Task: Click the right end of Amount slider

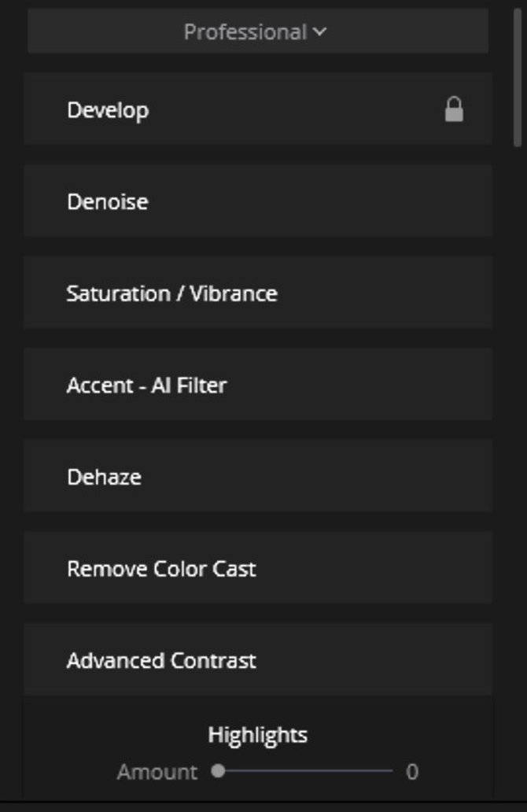Action: coord(390,771)
